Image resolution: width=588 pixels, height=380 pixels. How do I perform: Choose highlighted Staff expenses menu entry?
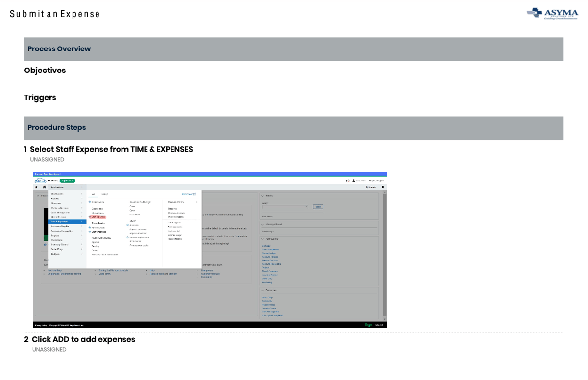[98, 217]
